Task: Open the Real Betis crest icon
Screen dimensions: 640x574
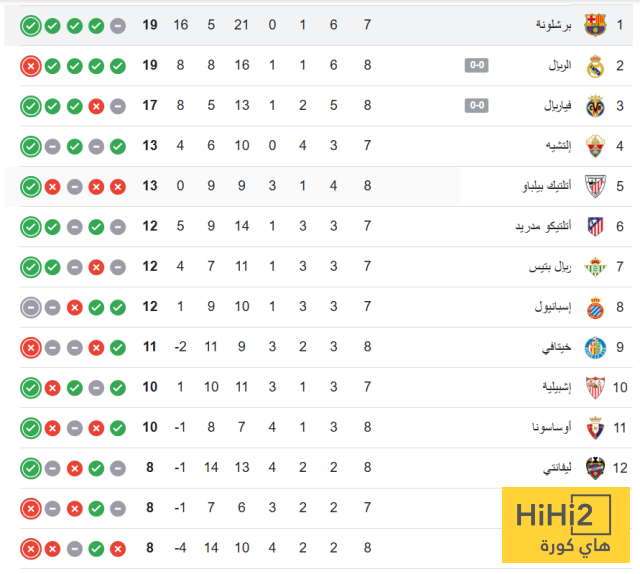Action: [595, 267]
